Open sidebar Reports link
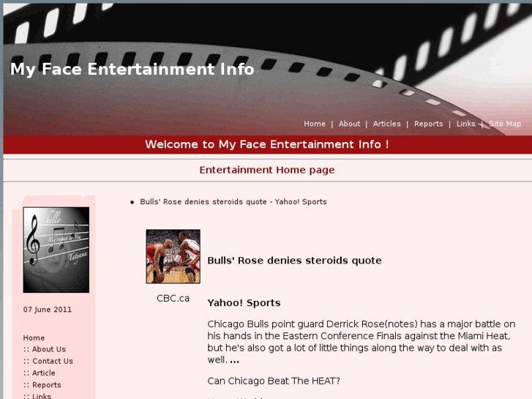This screenshot has height=399, width=532. click(47, 385)
